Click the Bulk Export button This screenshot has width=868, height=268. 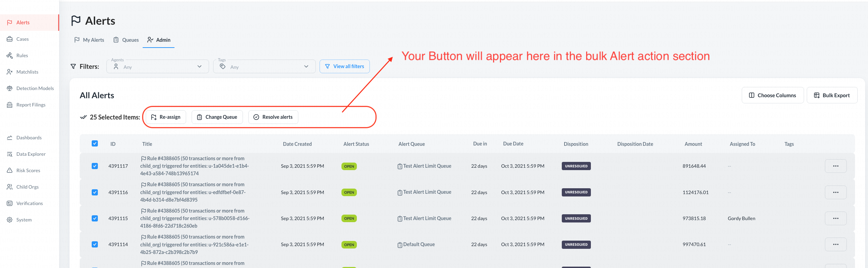(x=832, y=95)
